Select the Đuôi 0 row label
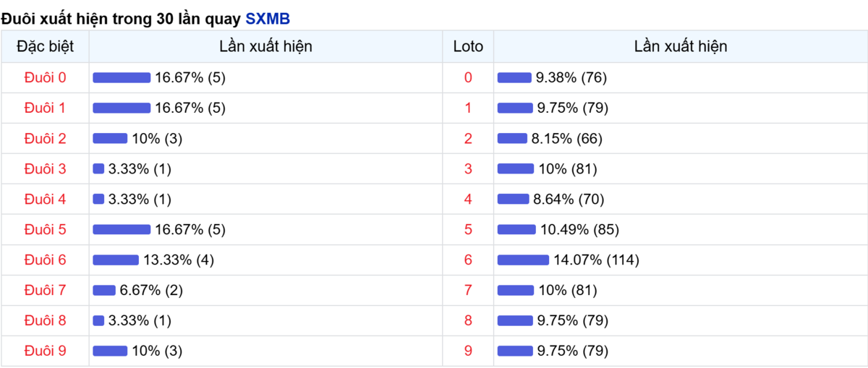 [45, 77]
